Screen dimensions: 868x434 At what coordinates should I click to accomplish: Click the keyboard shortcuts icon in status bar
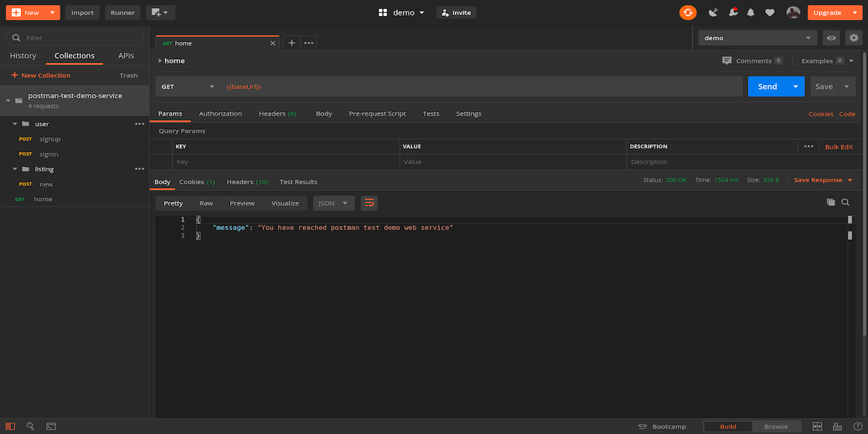point(837,426)
